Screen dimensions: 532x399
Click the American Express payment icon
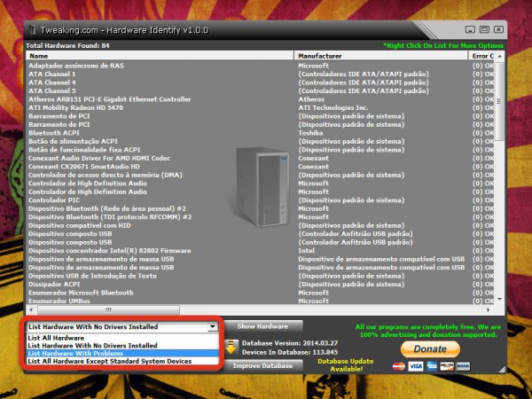pyautogui.click(x=432, y=366)
